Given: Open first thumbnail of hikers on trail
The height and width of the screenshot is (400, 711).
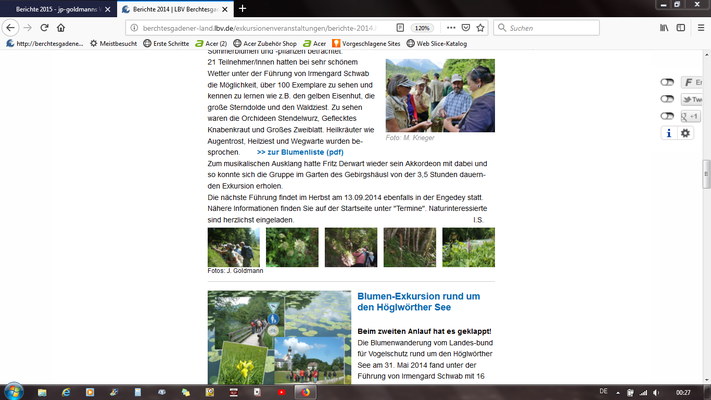Looking at the screenshot, I should point(234,247).
